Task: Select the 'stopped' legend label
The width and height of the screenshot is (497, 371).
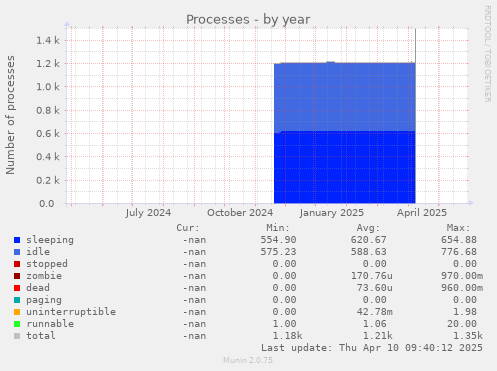Action: tap(47, 264)
